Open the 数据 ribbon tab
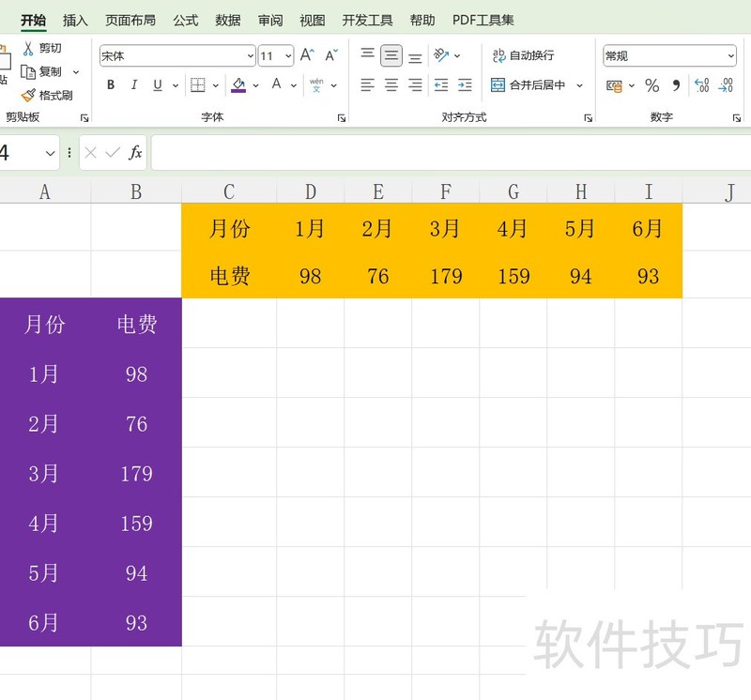The width and height of the screenshot is (751, 700). tap(227, 19)
